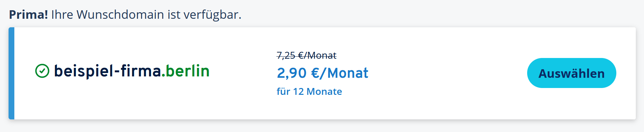Click the word verfügbar in the heading
The height and width of the screenshot is (132, 644).
coord(213,15)
